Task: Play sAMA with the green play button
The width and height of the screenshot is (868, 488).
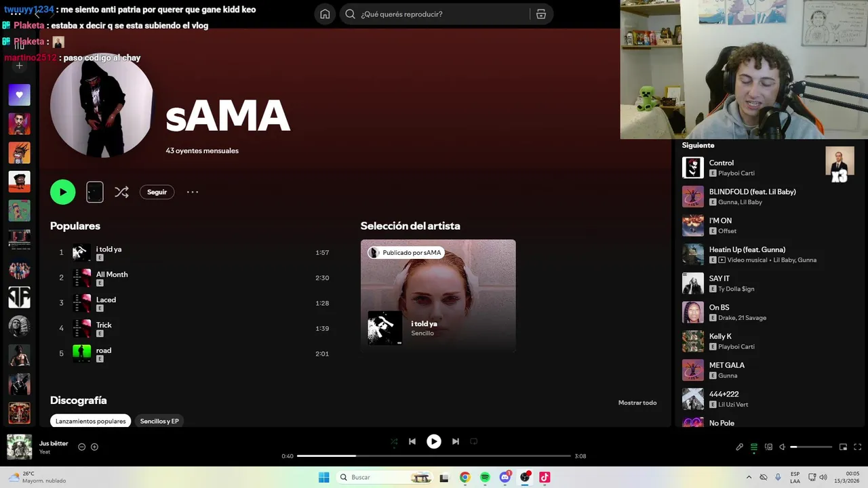Action: (x=62, y=192)
